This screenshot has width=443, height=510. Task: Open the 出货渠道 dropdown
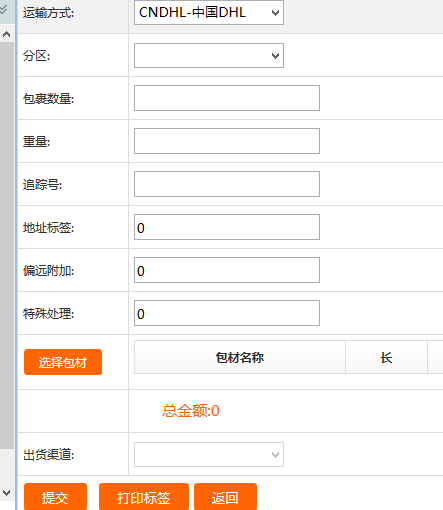(x=209, y=455)
